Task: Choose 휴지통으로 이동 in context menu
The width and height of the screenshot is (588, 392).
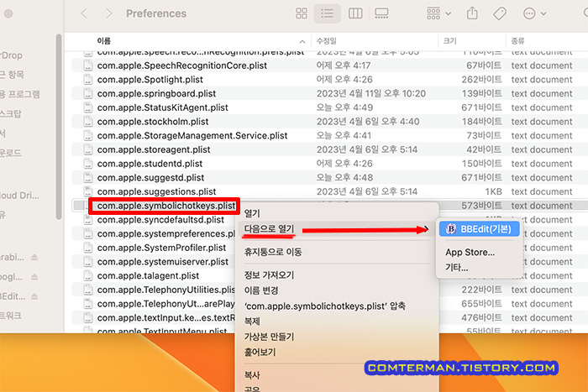Action: click(x=273, y=252)
